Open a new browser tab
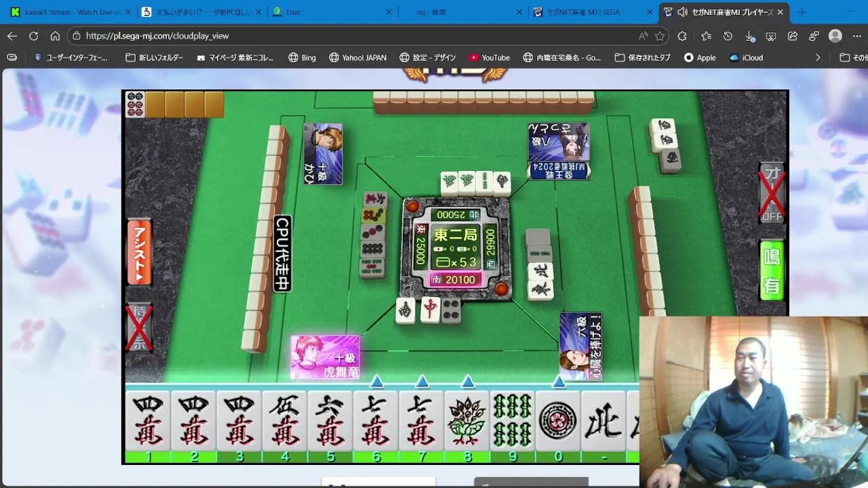This screenshot has height=488, width=868. click(x=802, y=12)
